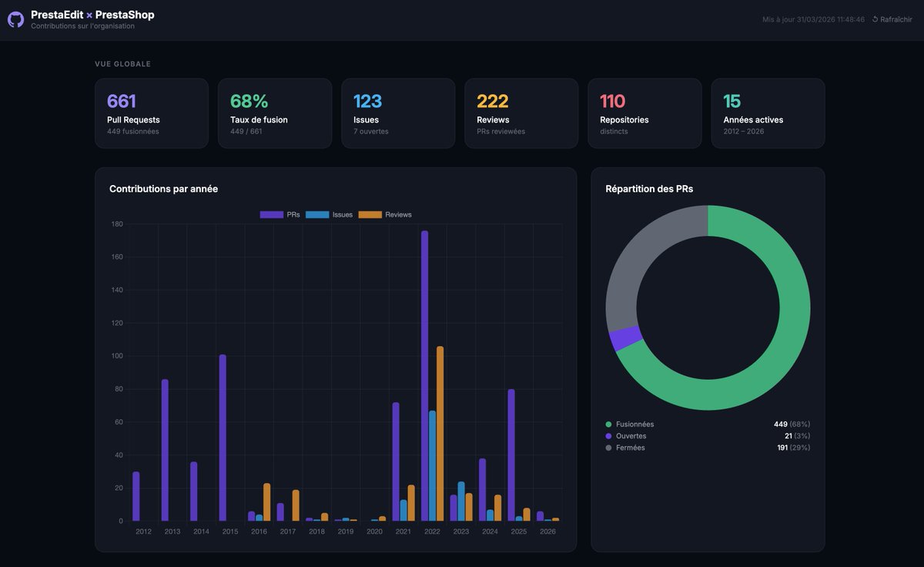This screenshot has width=924, height=567.
Task: Click the Fusionnées legend row
Action: click(708, 424)
